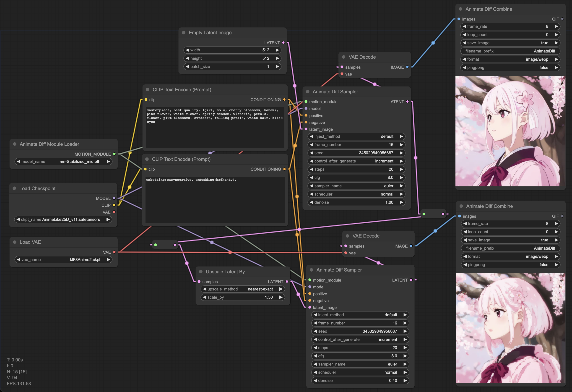572x392 pixels.
Task: Toggle pingpong in bottom Animate Diff Combine
Action: (510, 265)
